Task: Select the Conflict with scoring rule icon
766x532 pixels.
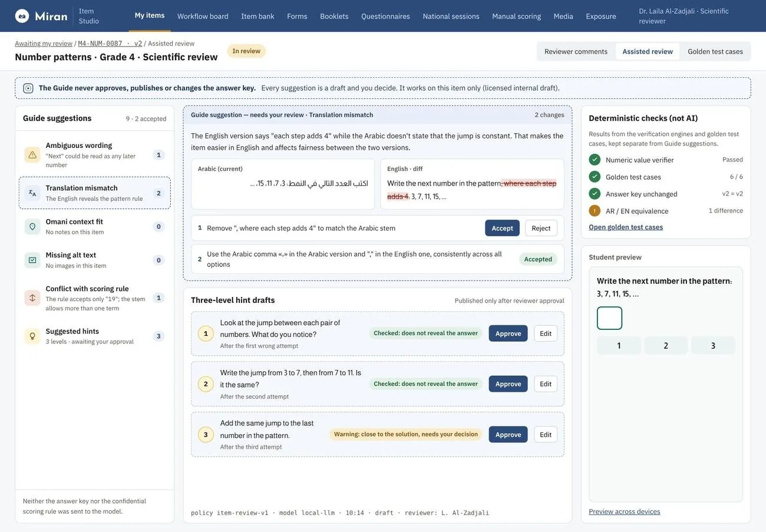Action: pyautogui.click(x=32, y=298)
